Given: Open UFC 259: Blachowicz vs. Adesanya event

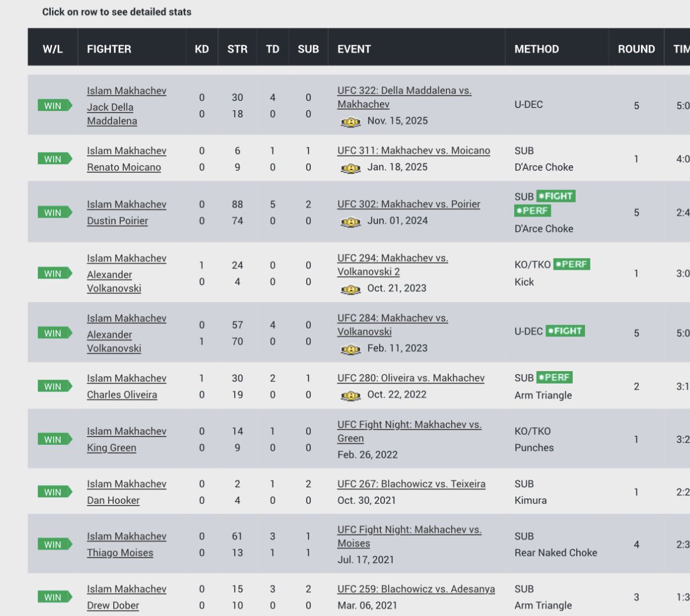Looking at the screenshot, I should click(x=416, y=589).
